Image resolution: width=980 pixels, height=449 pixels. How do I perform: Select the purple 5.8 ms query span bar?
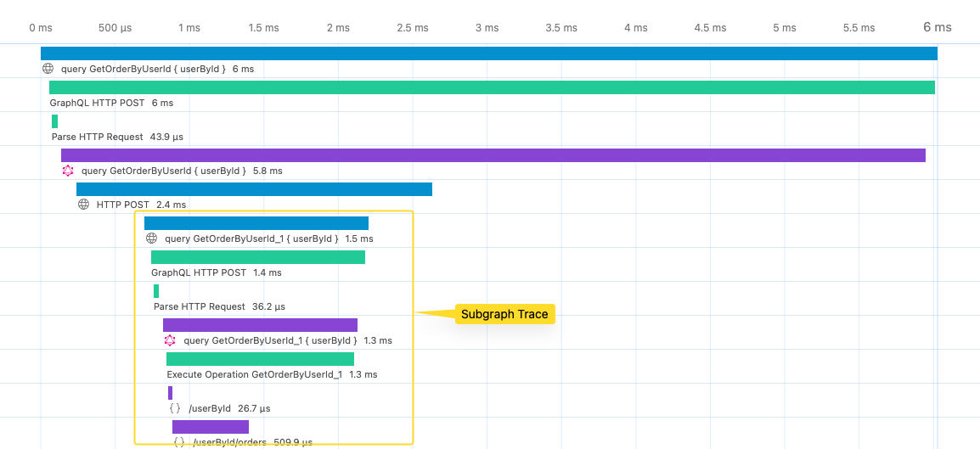pos(493,155)
